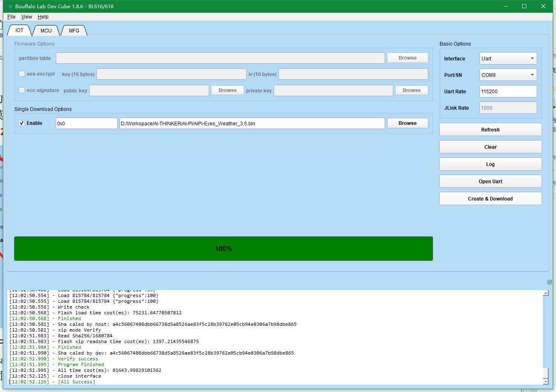Click Browse for the private key
The width and height of the screenshot is (556, 392).
412,90
